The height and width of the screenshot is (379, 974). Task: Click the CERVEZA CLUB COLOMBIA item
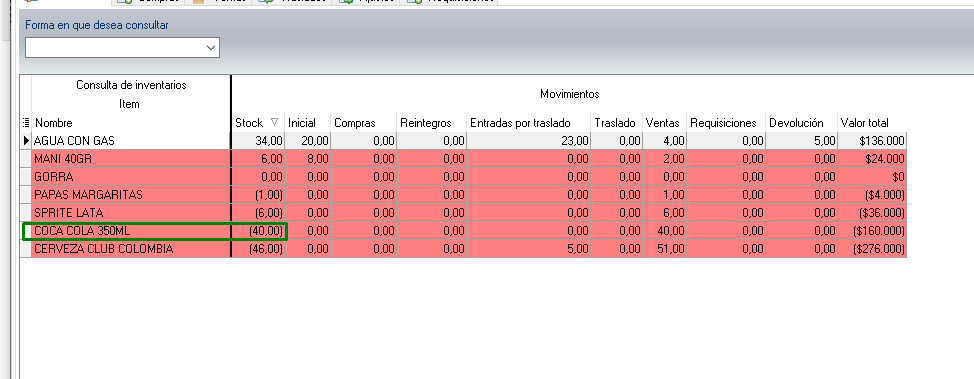[131, 249]
